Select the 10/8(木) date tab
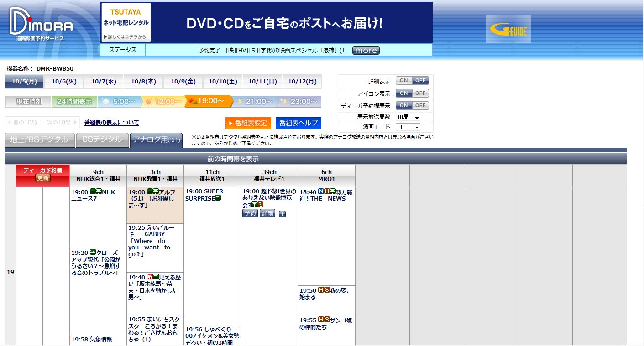Screen dimensions: 644x346 click(143, 82)
